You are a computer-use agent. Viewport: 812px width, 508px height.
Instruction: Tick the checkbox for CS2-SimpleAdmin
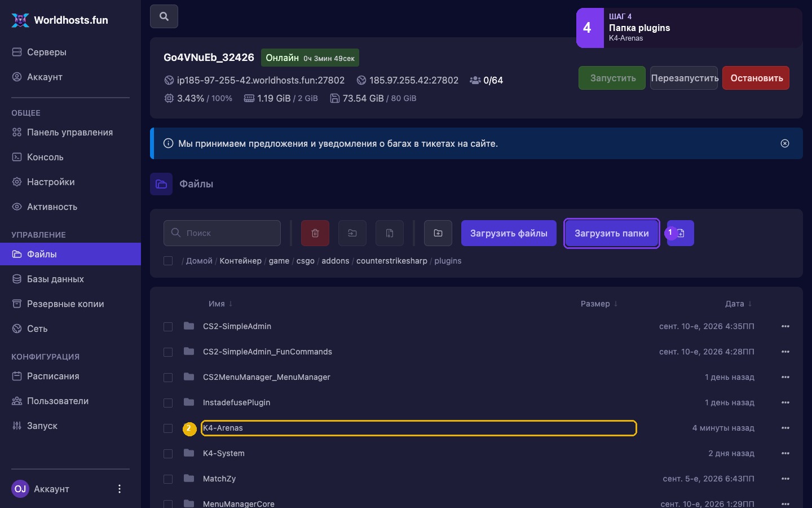pyautogui.click(x=168, y=327)
